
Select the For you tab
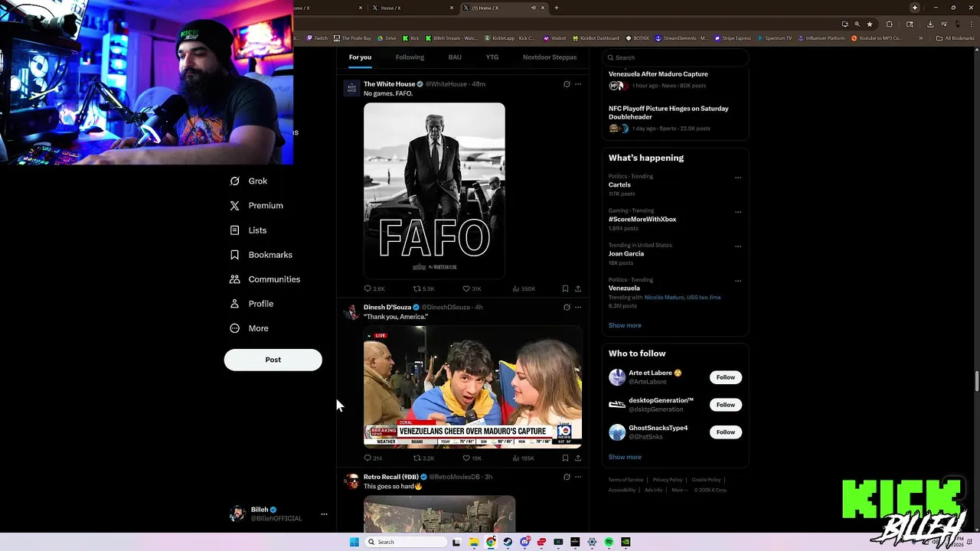pos(360,57)
